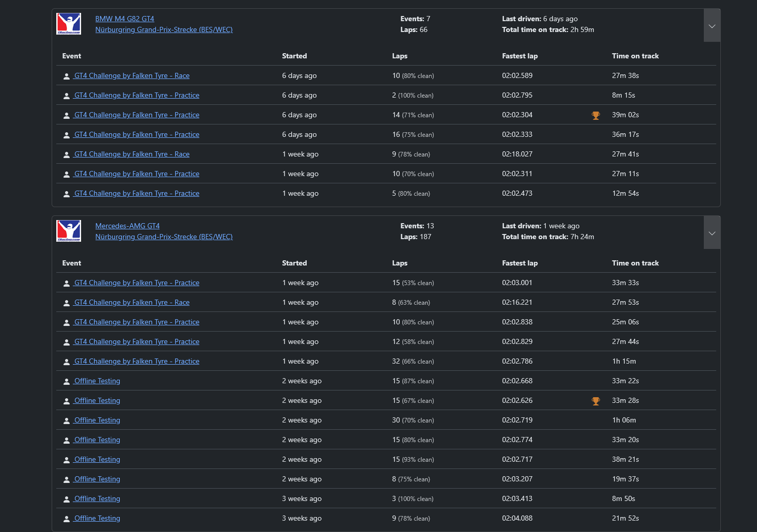Click the Event column header in the Mercedes table
The width and height of the screenshot is (757, 532).
(72, 263)
